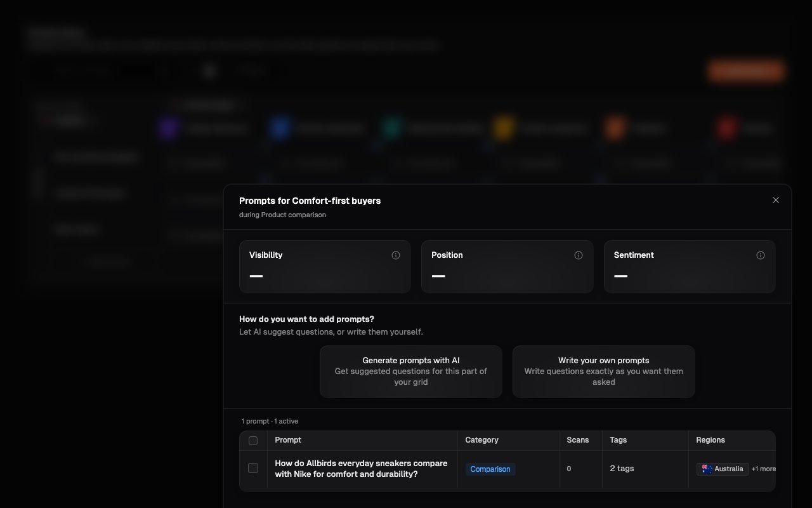Click the orange button in the background page

tap(746, 70)
